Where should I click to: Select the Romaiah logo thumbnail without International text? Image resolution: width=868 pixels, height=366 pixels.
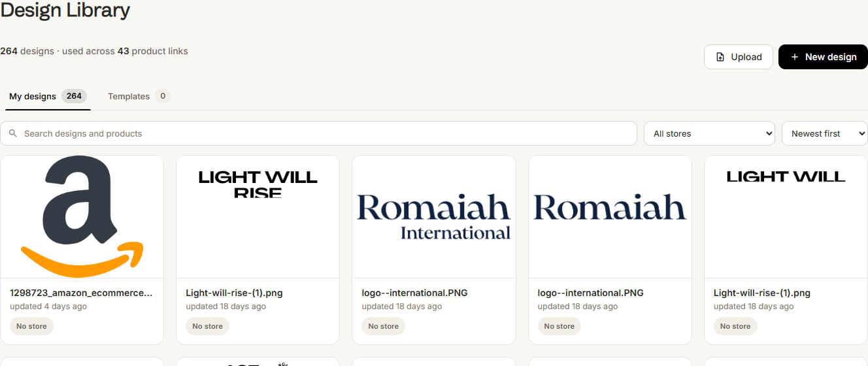[x=610, y=216]
